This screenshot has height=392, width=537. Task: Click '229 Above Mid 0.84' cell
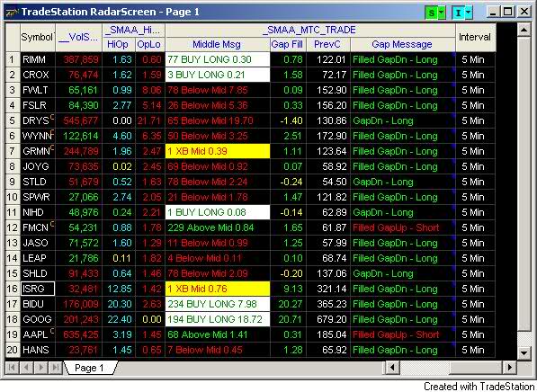[218, 227]
